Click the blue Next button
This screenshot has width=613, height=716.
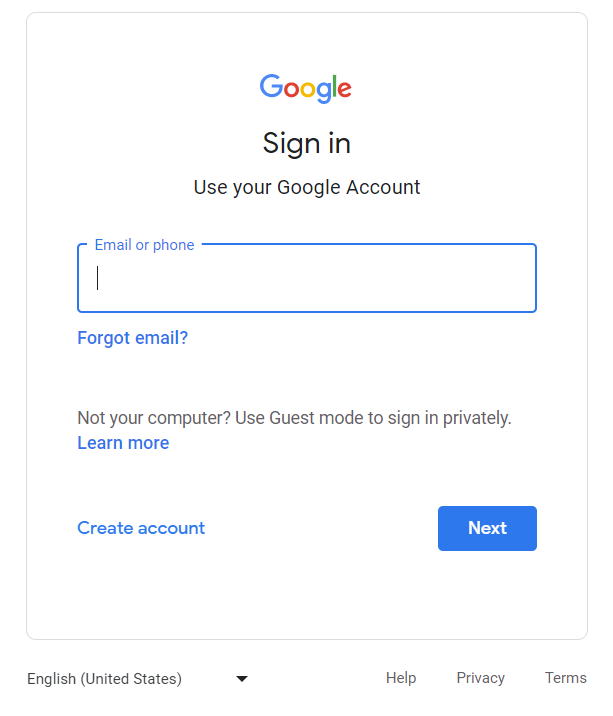tap(487, 528)
